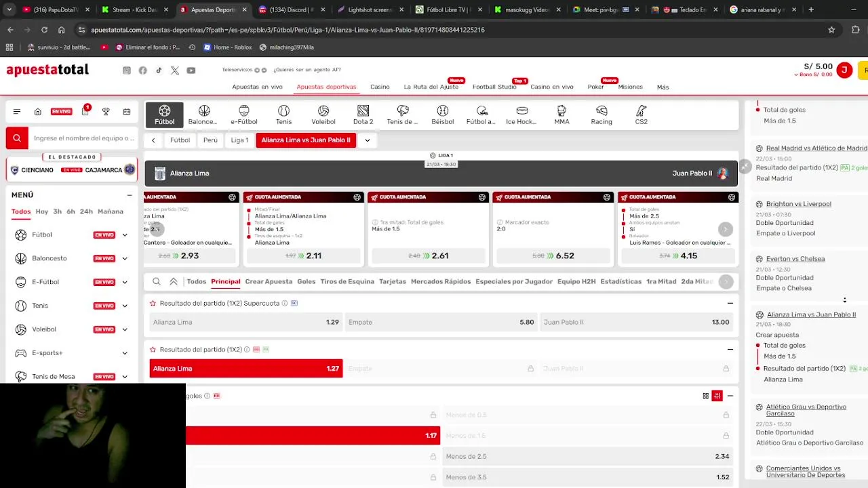
Task: Bet on Empate at 5.80 Supercuota
Action: [441, 323]
